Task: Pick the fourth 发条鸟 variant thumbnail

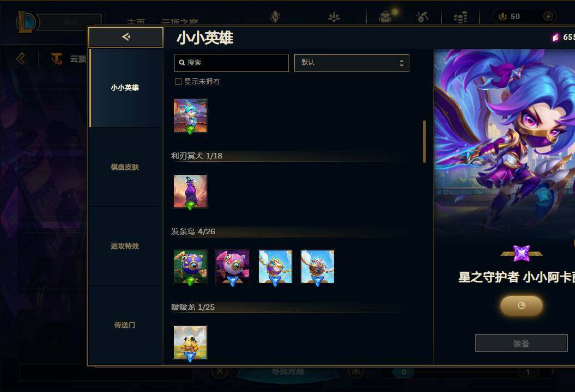Action: pos(318,267)
